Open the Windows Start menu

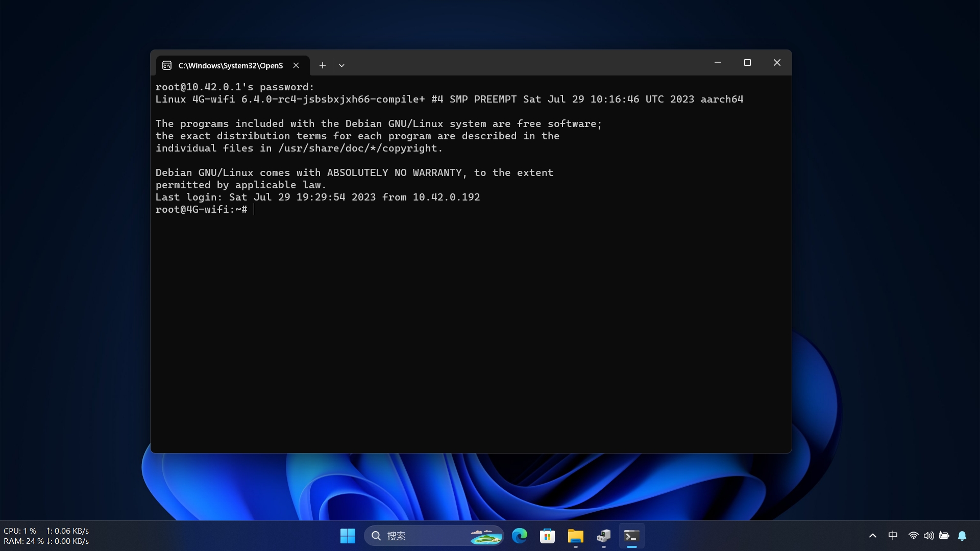(x=348, y=536)
